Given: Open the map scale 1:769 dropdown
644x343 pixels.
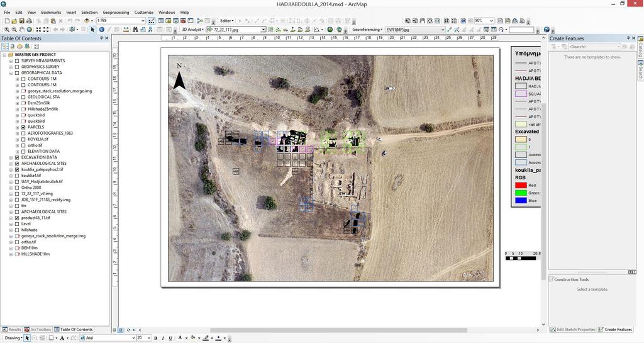Looking at the screenshot, I should 143,21.
